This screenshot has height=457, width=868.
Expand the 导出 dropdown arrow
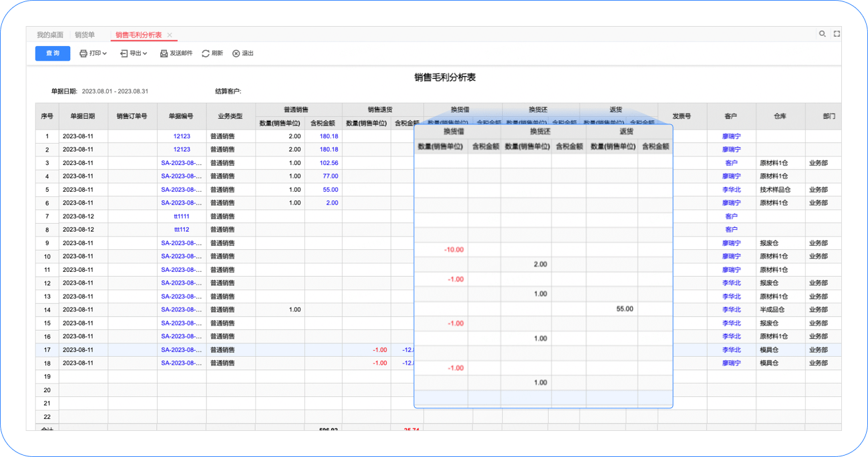[x=145, y=53]
